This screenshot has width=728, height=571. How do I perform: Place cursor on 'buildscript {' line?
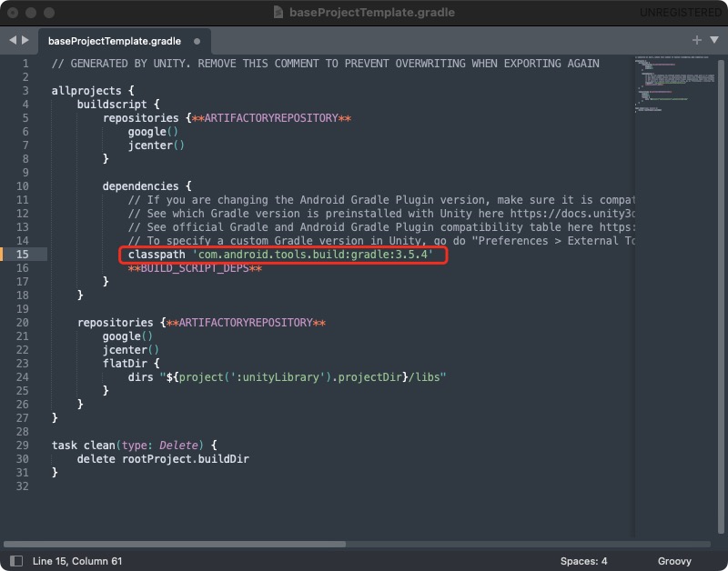click(x=118, y=104)
